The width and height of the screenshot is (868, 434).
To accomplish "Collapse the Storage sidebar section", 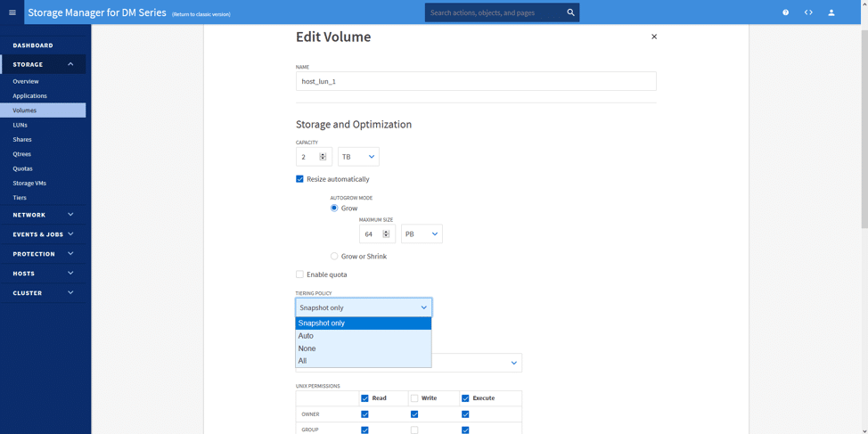I will (70, 64).
